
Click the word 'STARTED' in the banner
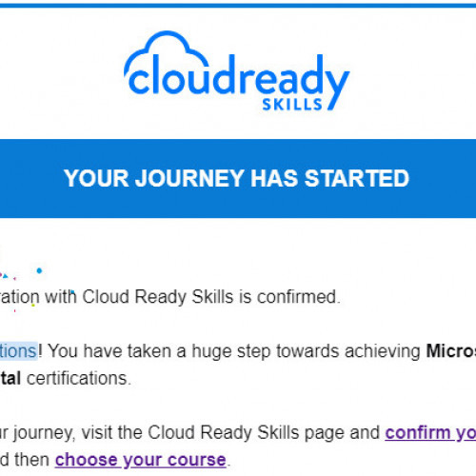click(x=357, y=178)
